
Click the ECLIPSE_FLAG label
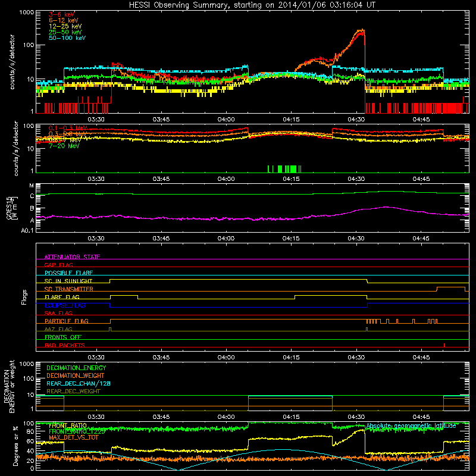click(65, 305)
